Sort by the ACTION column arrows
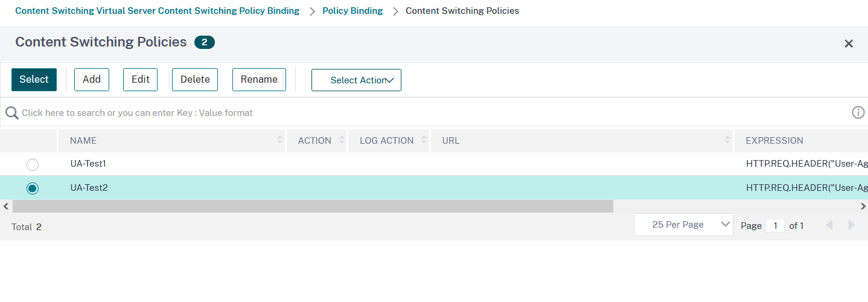Viewport: 868px width, 302px height. coord(342,141)
